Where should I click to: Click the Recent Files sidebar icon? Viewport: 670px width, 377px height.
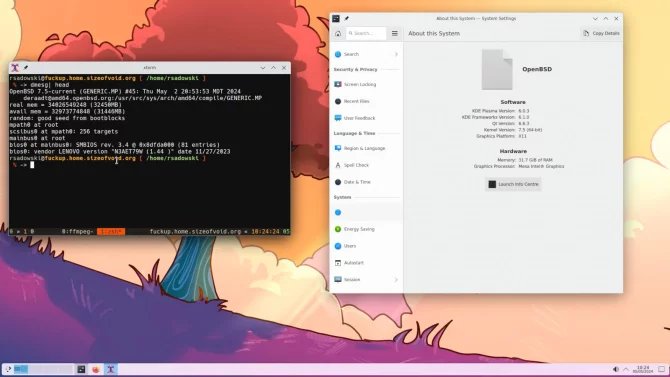tap(338, 101)
